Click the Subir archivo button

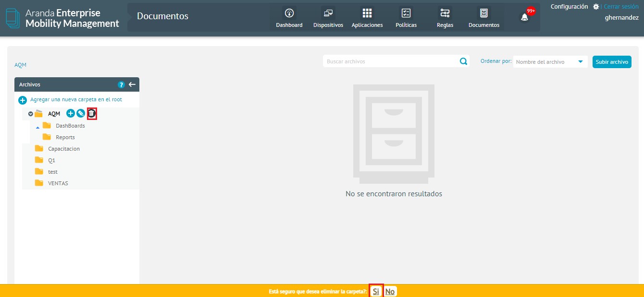[612, 62]
